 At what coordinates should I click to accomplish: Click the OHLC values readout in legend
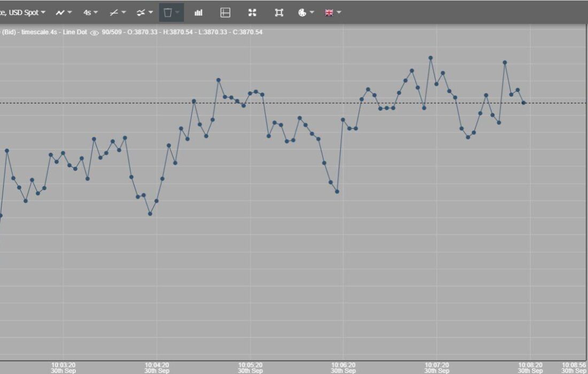click(x=190, y=32)
